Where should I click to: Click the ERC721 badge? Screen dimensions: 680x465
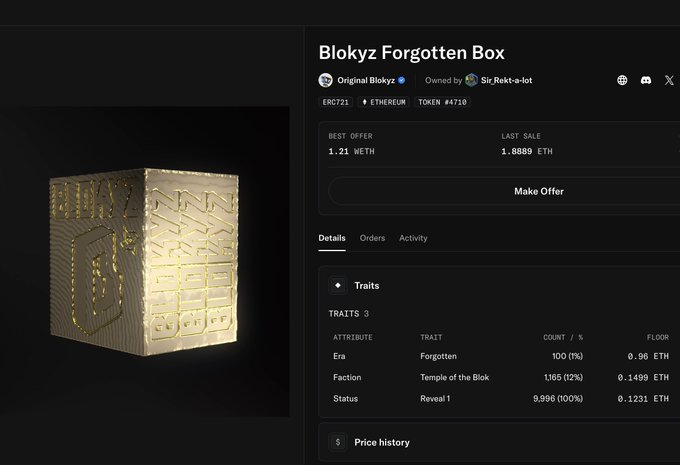tap(336, 102)
